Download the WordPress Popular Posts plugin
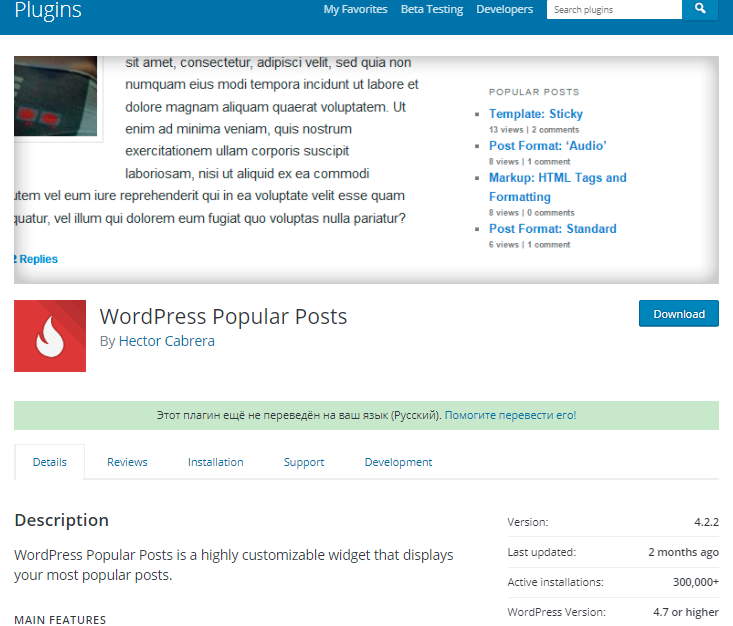 [x=679, y=314]
